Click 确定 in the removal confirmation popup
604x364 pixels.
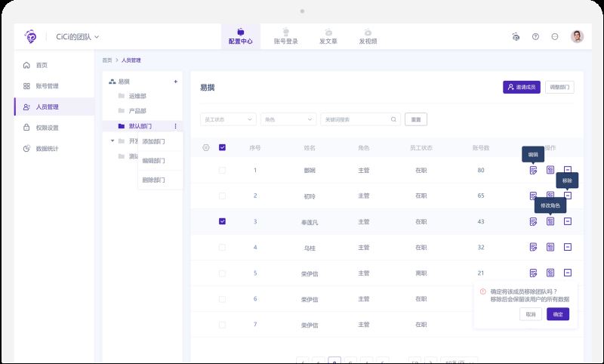pyautogui.click(x=557, y=314)
